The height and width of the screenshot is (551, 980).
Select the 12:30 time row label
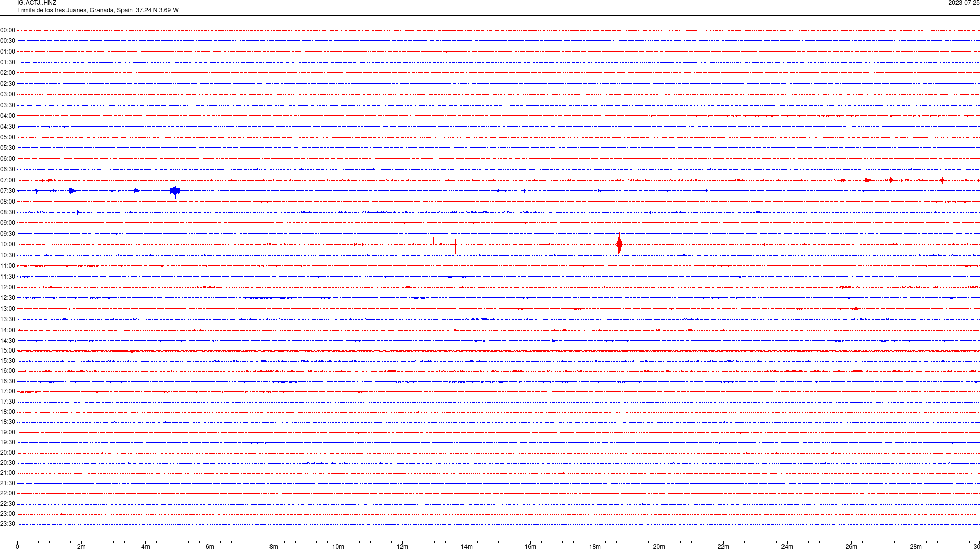pyautogui.click(x=8, y=298)
